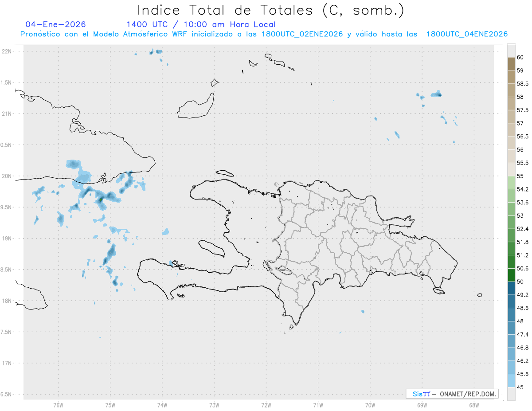
Task: Pick the lightest blue swatch between 45 and 45.6
Action: [511, 381]
